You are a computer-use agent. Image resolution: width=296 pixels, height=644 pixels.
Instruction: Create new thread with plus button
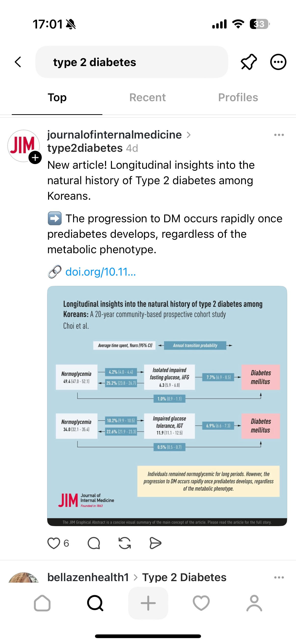[148, 603]
